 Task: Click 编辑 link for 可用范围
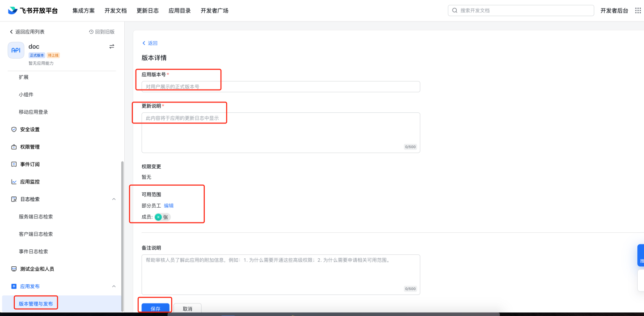tap(169, 206)
